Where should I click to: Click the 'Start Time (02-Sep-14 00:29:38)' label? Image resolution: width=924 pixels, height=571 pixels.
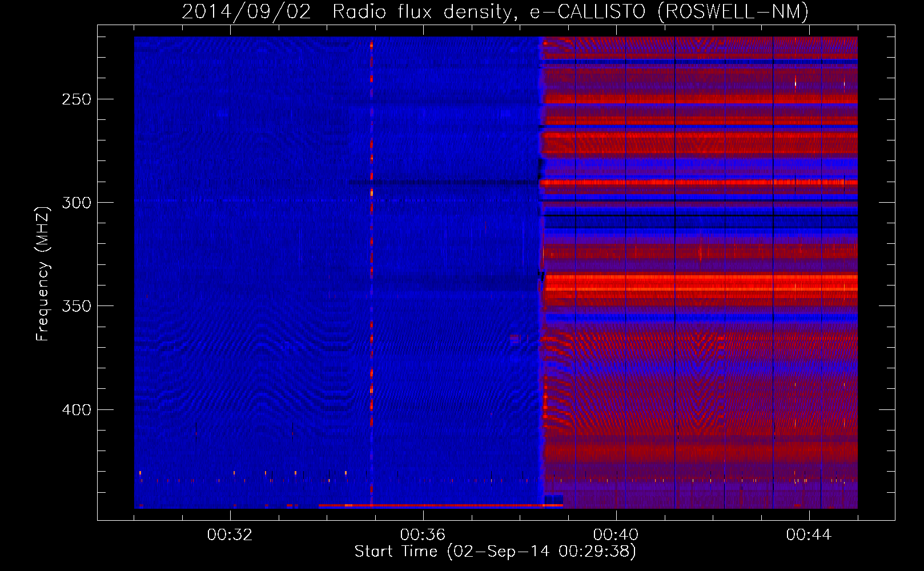click(x=495, y=552)
